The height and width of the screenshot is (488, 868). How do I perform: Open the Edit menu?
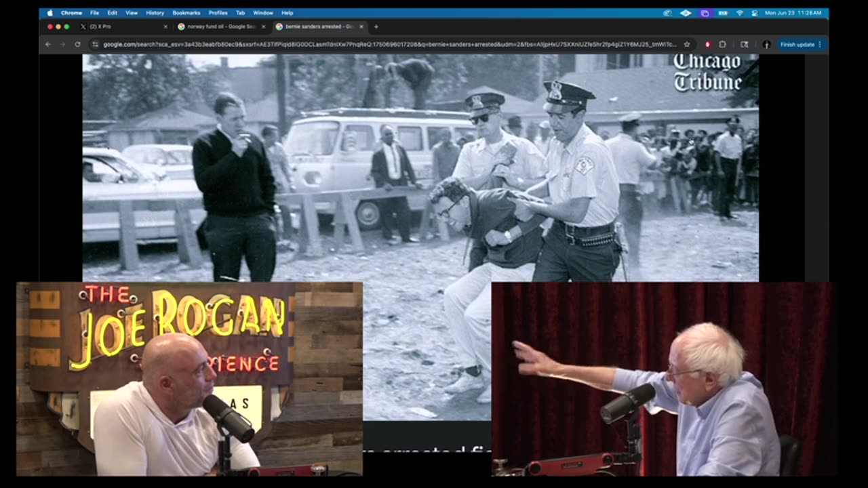[112, 13]
